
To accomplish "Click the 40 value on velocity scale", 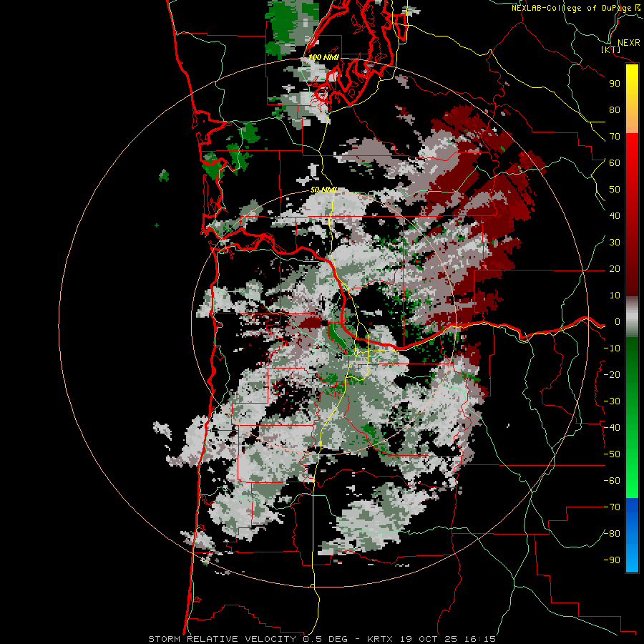I will click(615, 216).
